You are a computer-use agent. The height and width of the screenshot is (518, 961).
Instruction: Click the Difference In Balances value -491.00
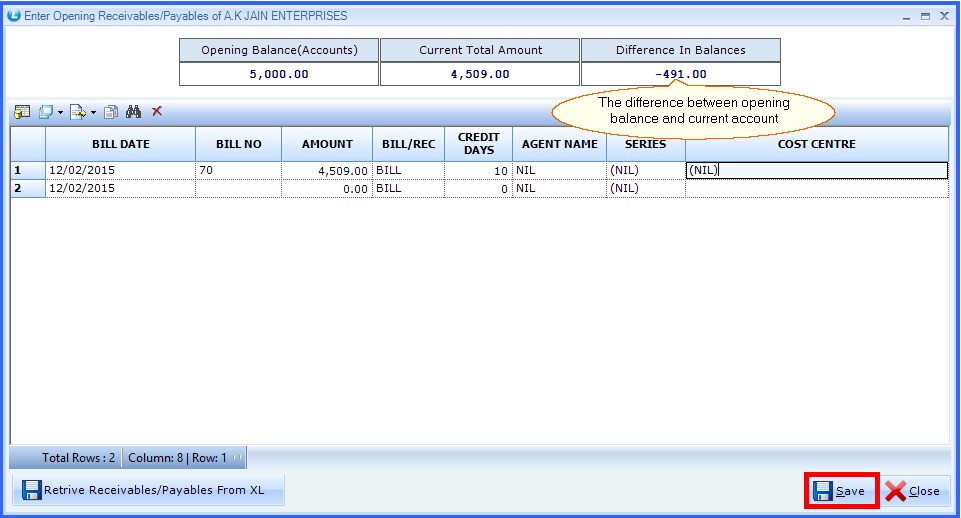click(x=680, y=74)
